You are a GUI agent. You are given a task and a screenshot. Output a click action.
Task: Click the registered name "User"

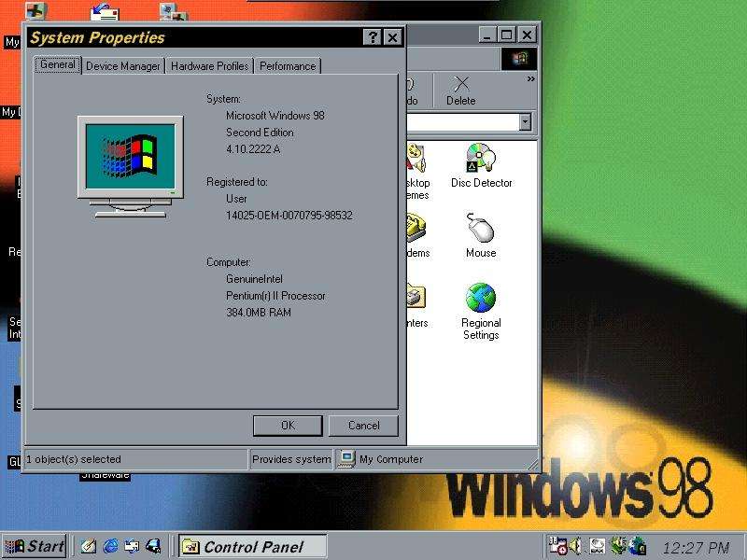pos(236,199)
